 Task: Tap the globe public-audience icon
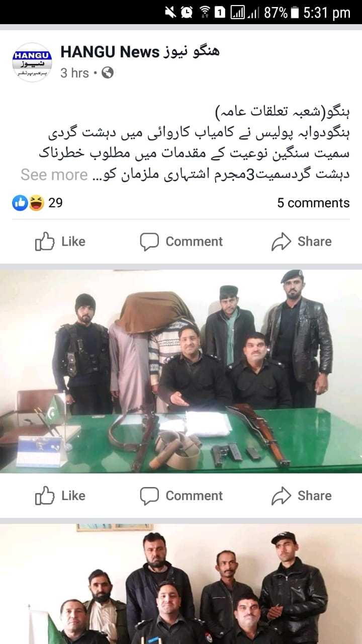(108, 73)
